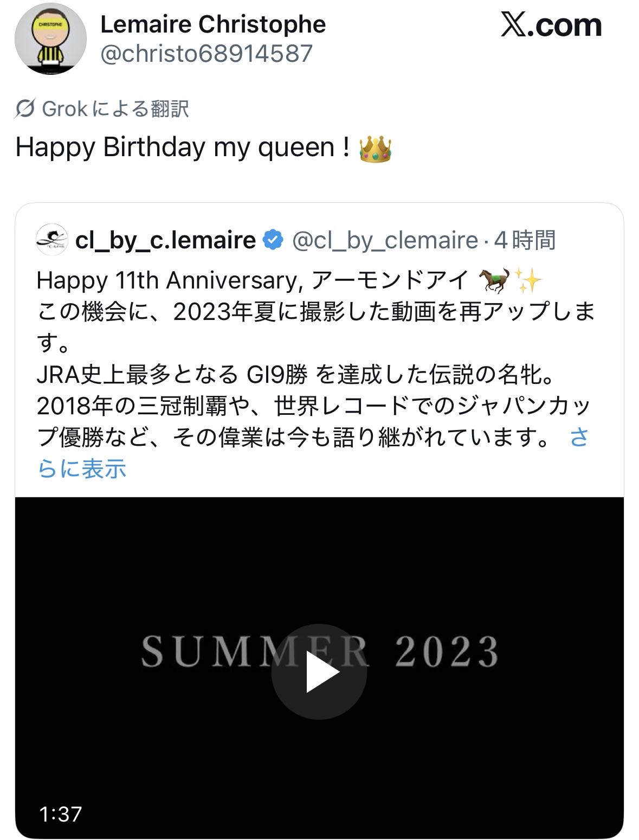Image resolution: width=639 pixels, height=840 pixels.
Task: Click the racehorse emoji in quoted post
Action: [494, 280]
